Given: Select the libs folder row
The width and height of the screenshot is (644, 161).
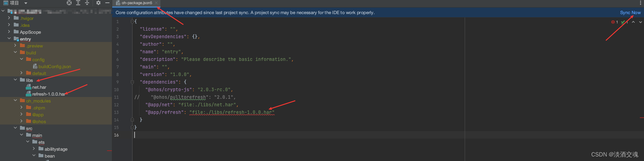Looking at the screenshot, I should coord(56,80).
